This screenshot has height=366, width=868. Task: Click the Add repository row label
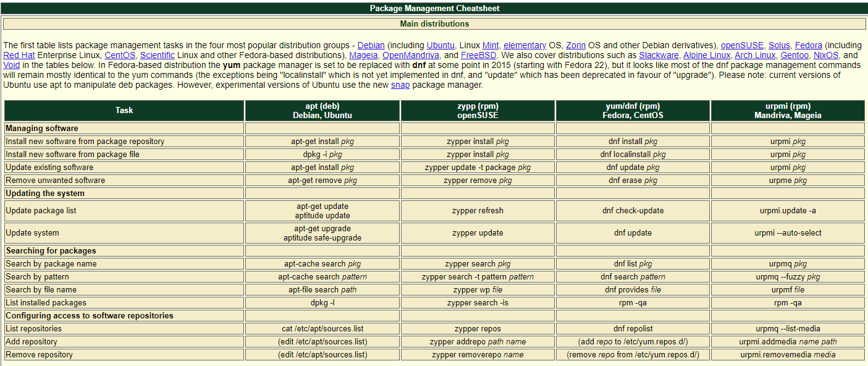(32, 342)
